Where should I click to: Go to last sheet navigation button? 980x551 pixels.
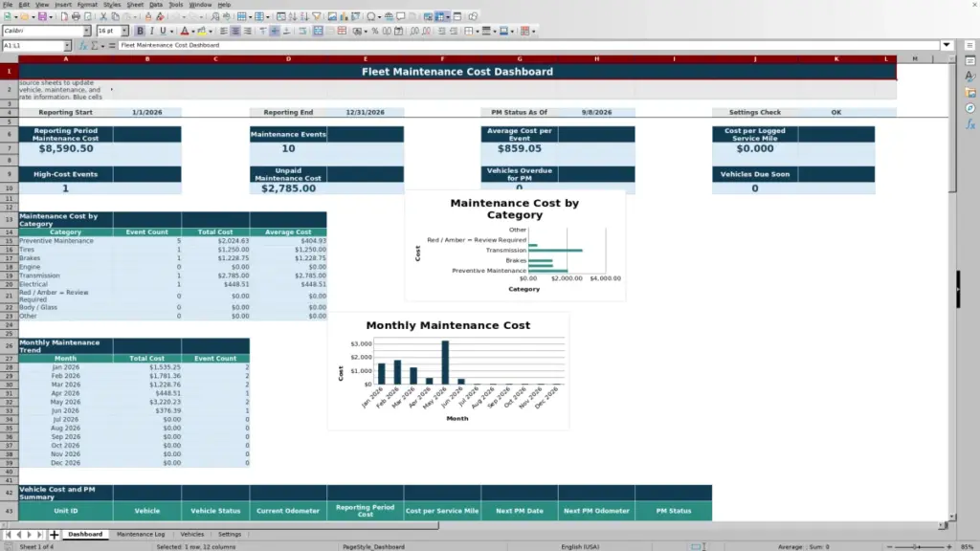39,534
